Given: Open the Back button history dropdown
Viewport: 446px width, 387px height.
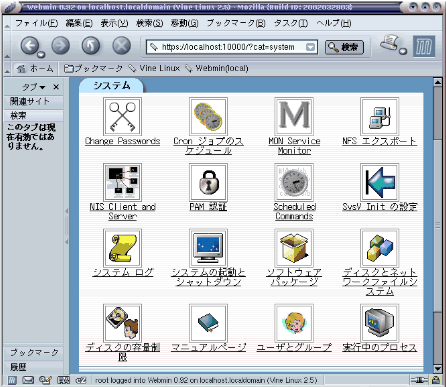Looking at the screenshot, I should (x=41, y=54).
